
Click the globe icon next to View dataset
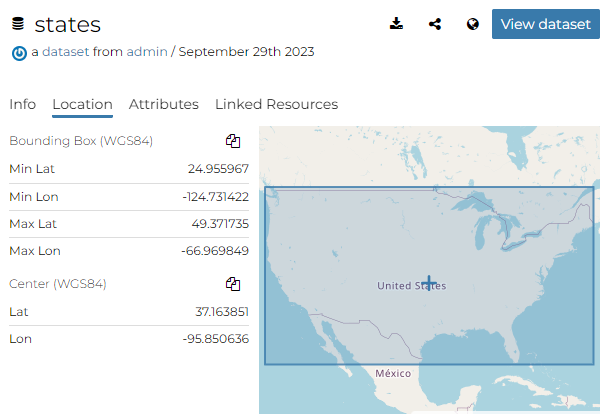472,24
